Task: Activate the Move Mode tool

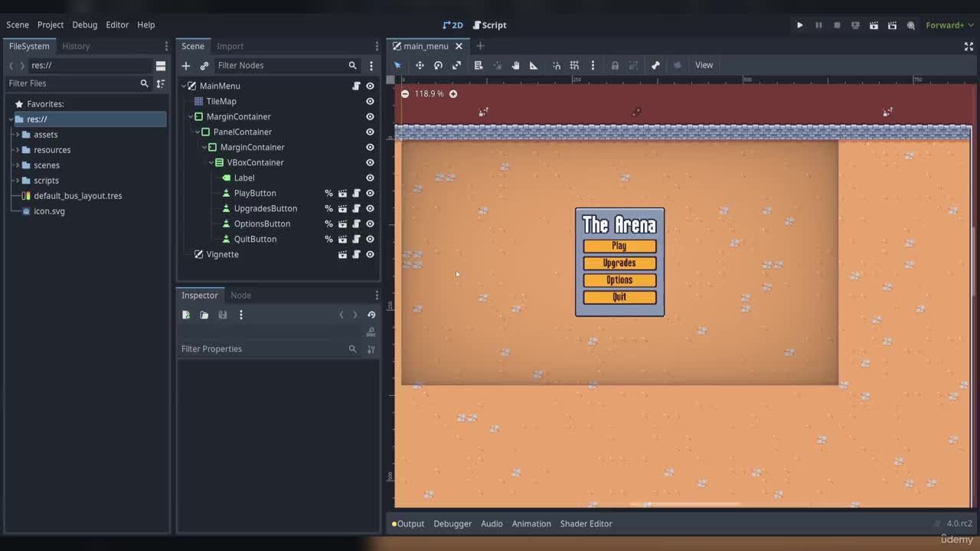Action: [420, 65]
